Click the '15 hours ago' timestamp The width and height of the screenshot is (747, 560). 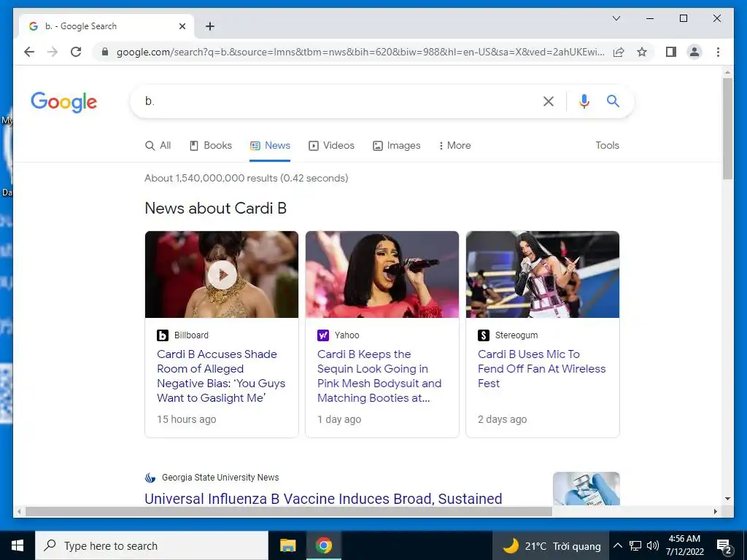tap(186, 419)
